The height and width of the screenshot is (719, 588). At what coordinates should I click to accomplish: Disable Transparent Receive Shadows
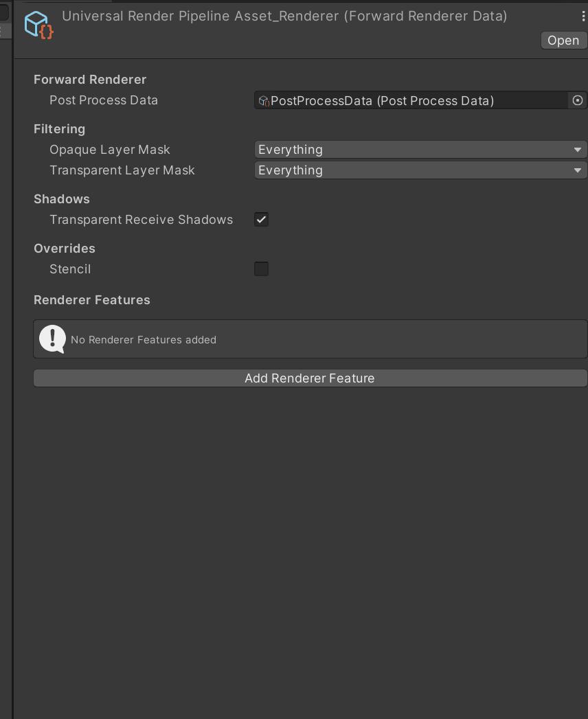point(261,220)
